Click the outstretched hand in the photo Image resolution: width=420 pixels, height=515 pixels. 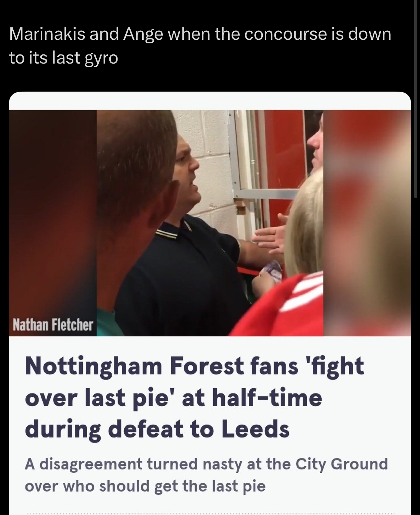(270, 236)
